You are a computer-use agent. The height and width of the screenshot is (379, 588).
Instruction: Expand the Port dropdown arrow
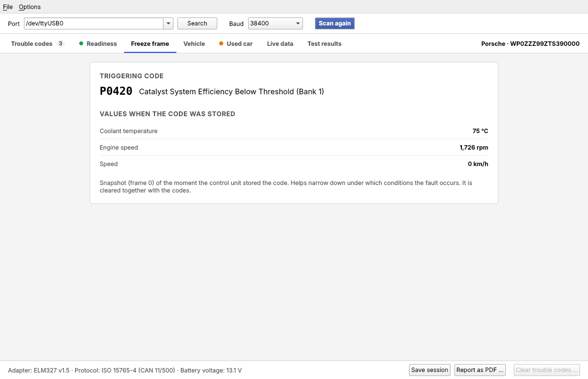pyautogui.click(x=168, y=23)
